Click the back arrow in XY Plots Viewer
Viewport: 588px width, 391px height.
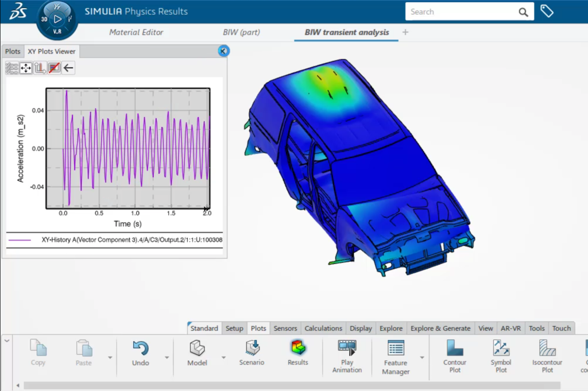point(68,68)
